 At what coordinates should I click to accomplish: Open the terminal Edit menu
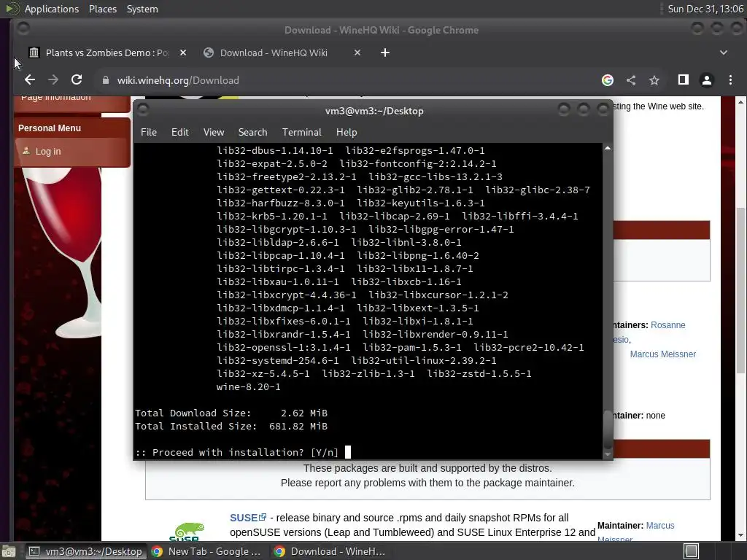(179, 133)
